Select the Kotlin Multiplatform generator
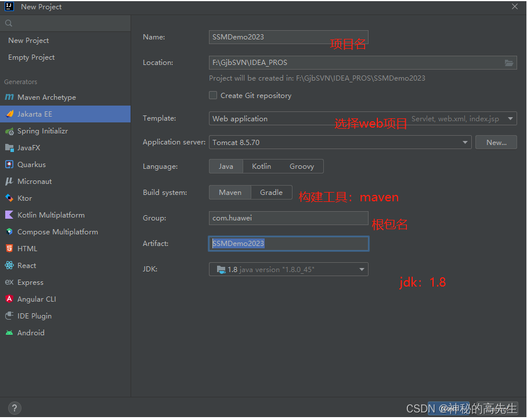This screenshot has height=420, width=527. [x=65, y=215]
